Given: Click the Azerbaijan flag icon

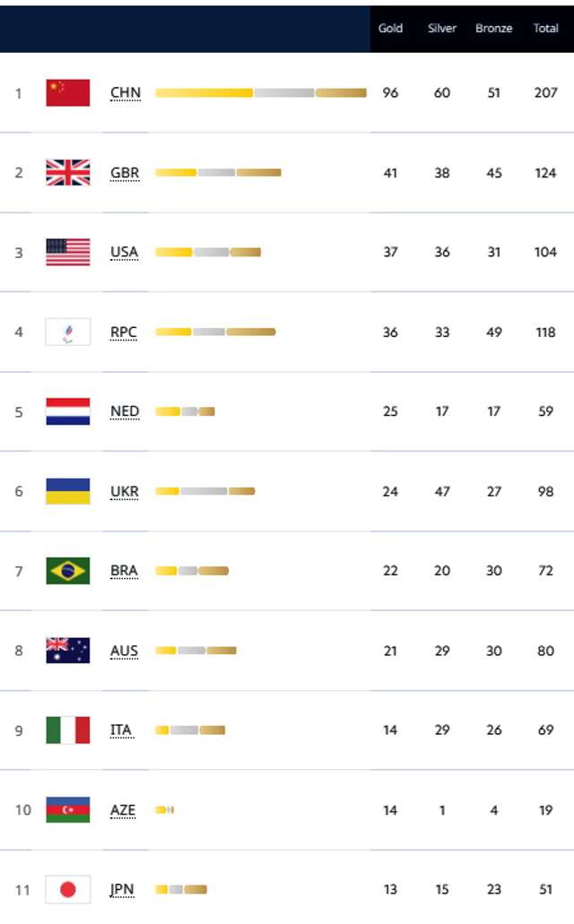Looking at the screenshot, I should pos(68,810).
